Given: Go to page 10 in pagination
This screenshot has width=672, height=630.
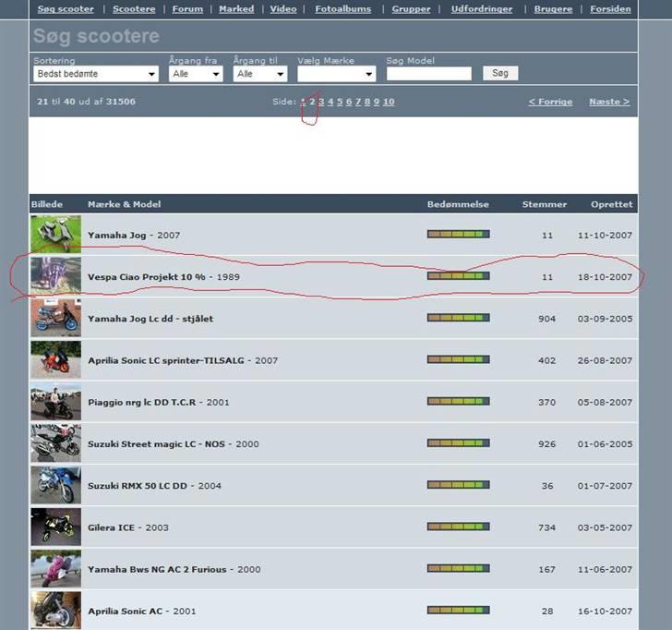Looking at the screenshot, I should [x=389, y=102].
